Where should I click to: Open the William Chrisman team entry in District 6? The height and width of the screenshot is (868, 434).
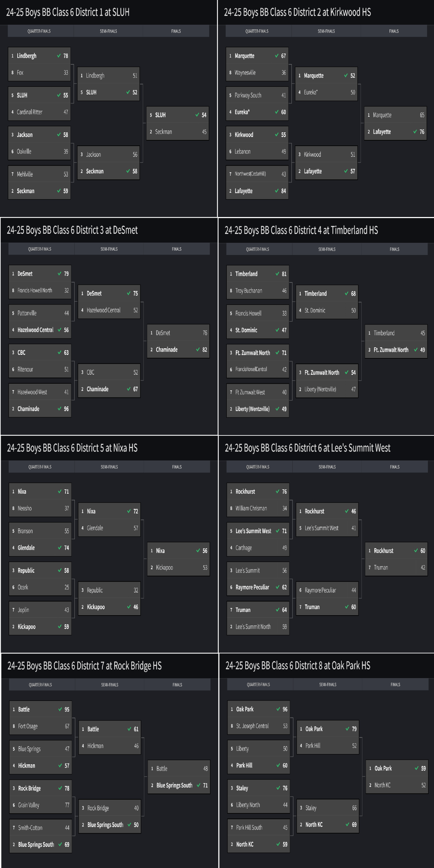coord(251,509)
